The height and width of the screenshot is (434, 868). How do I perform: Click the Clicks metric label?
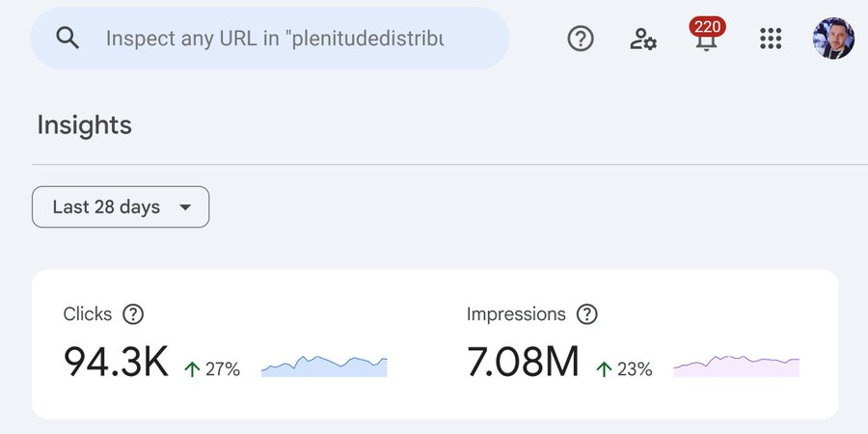88,314
